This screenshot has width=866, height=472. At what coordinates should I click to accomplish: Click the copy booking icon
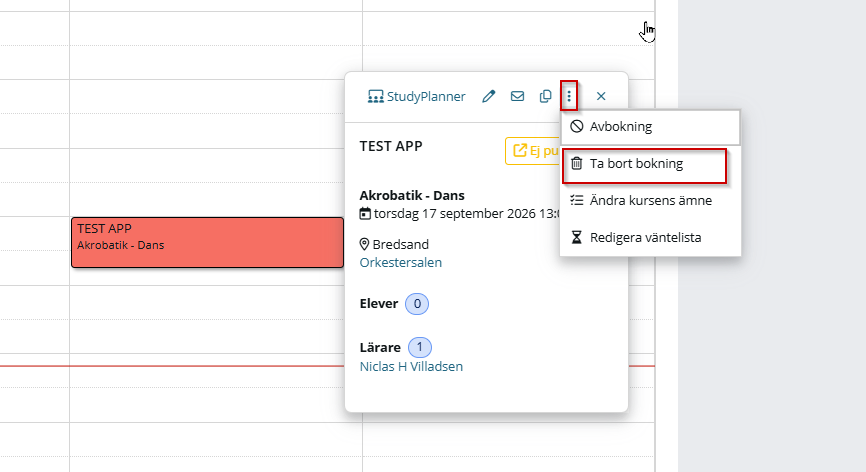pos(546,97)
